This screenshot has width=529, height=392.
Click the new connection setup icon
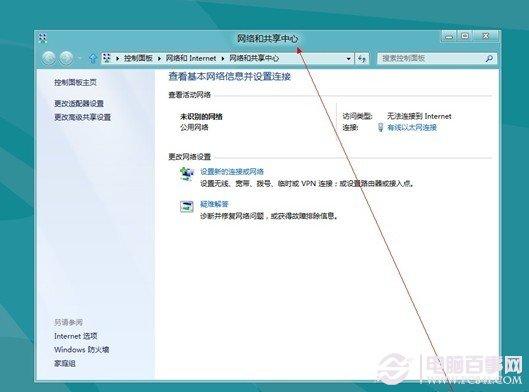click(187, 174)
